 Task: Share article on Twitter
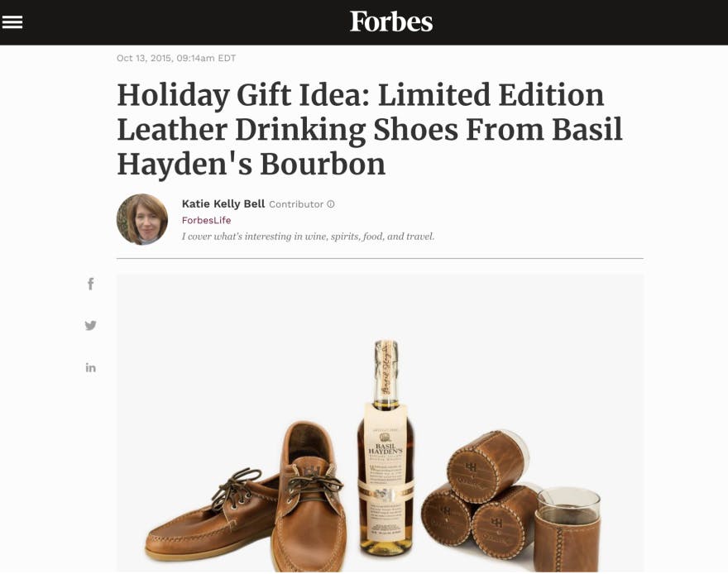pos(90,325)
